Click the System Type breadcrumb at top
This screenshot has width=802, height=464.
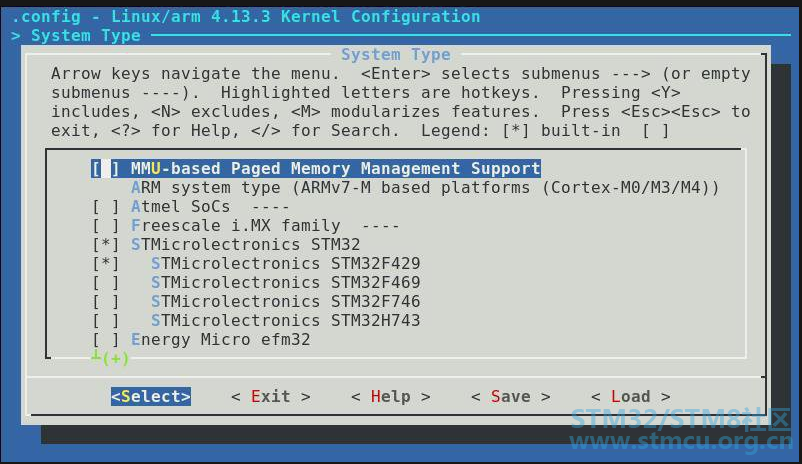[x=85, y=36]
